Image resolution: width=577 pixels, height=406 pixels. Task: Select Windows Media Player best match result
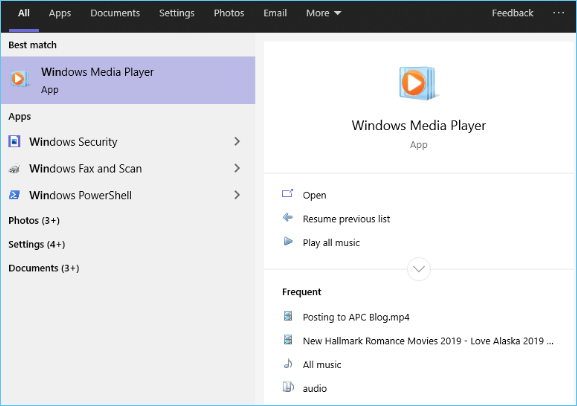(128, 80)
